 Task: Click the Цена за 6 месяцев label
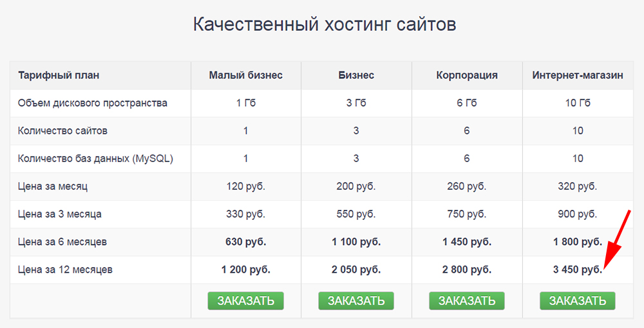click(x=62, y=242)
